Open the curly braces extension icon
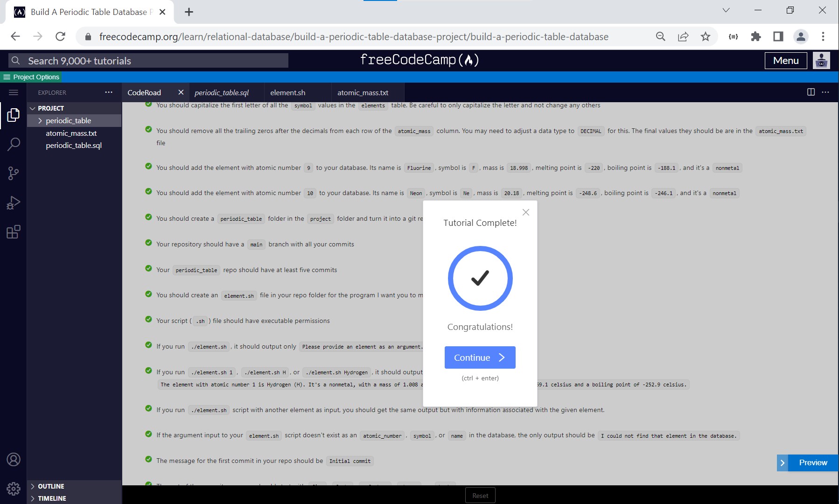The width and height of the screenshot is (839, 504). pyautogui.click(x=734, y=36)
